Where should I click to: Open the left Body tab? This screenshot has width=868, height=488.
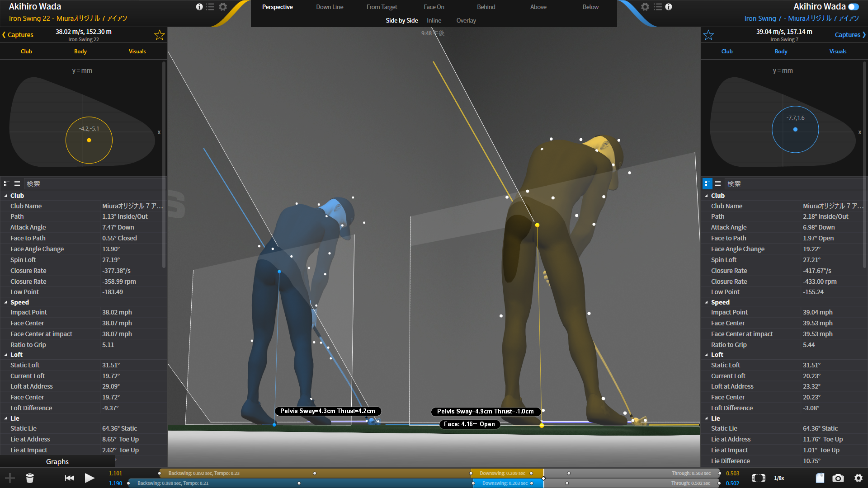tap(80, 52)
